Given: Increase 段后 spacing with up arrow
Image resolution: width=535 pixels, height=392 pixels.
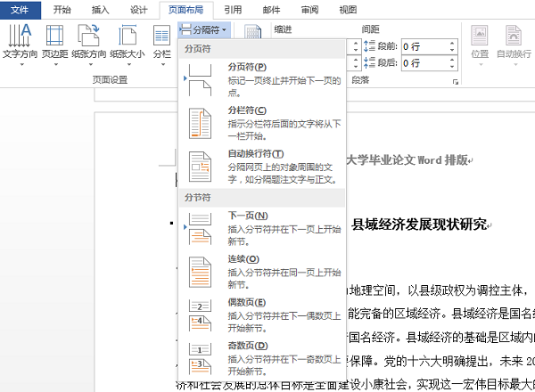Looking at the screenshot, I should coord(452,60).
